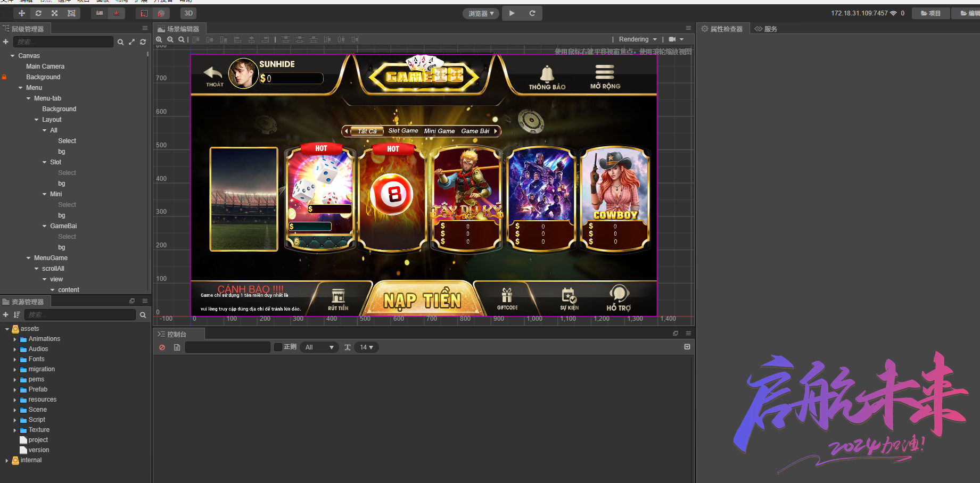The image size is (980, 483).
Task: Open the console All filter dropdown
Action: pos(319,347)
